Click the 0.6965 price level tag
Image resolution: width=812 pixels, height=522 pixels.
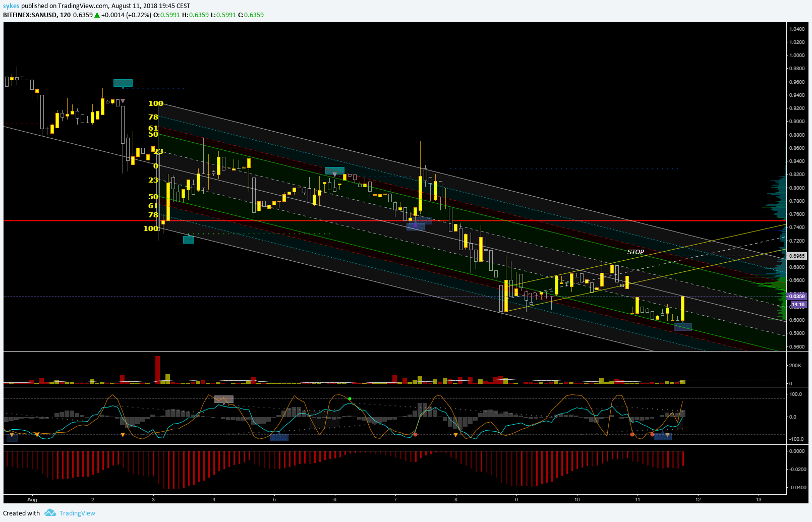tap(797, 256)
